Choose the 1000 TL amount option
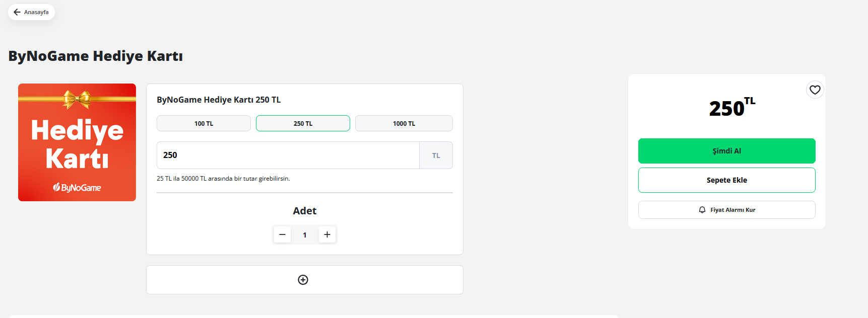The image size is (868, 318). coord(404,123)
